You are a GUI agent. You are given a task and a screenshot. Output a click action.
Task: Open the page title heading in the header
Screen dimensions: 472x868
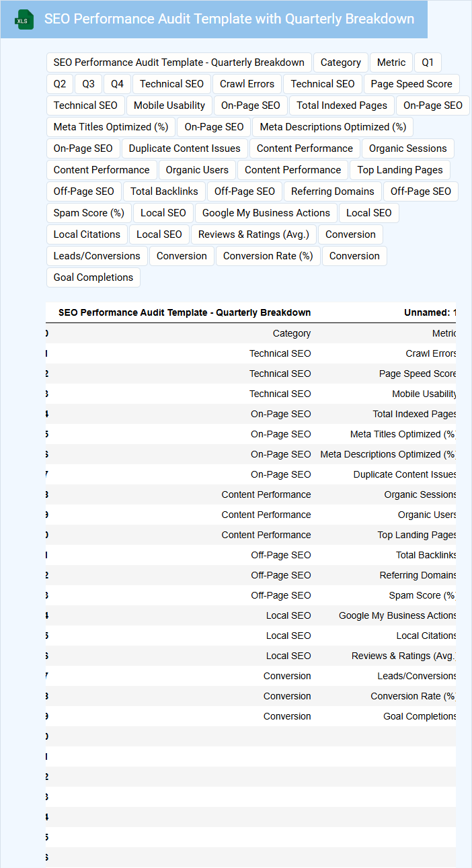pyautogui.click(x=229, y=19)
